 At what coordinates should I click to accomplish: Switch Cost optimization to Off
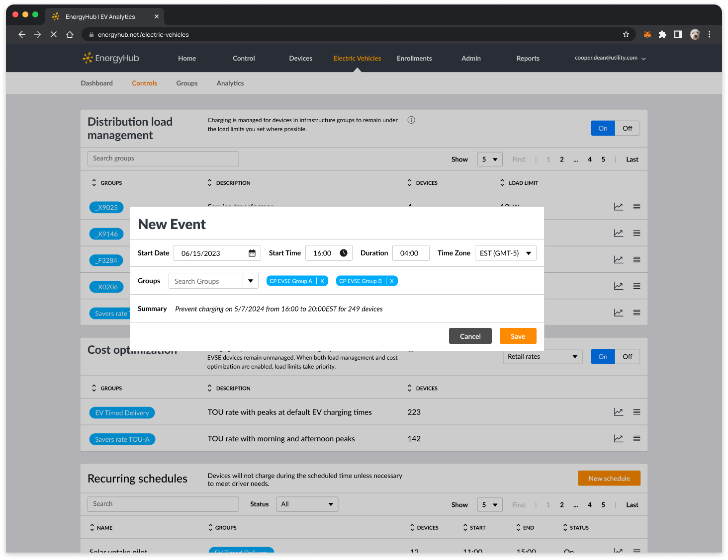click(627, 357)
